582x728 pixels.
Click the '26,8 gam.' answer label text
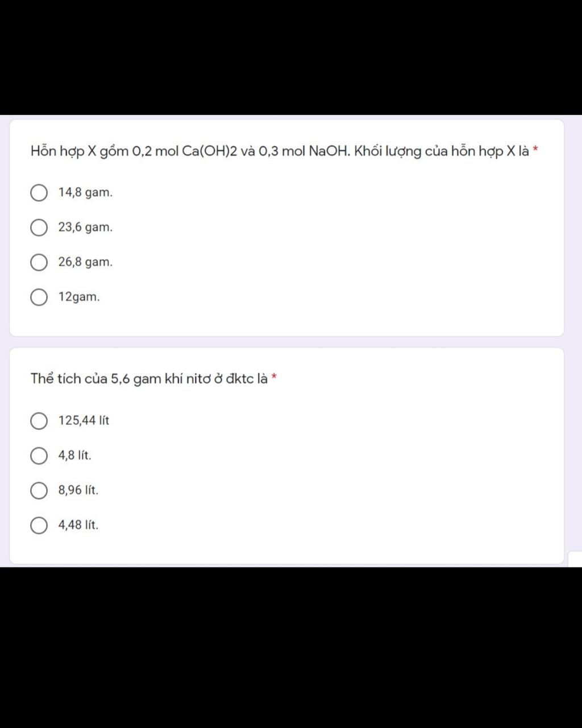pyautogui.click(x=85, y=262)
